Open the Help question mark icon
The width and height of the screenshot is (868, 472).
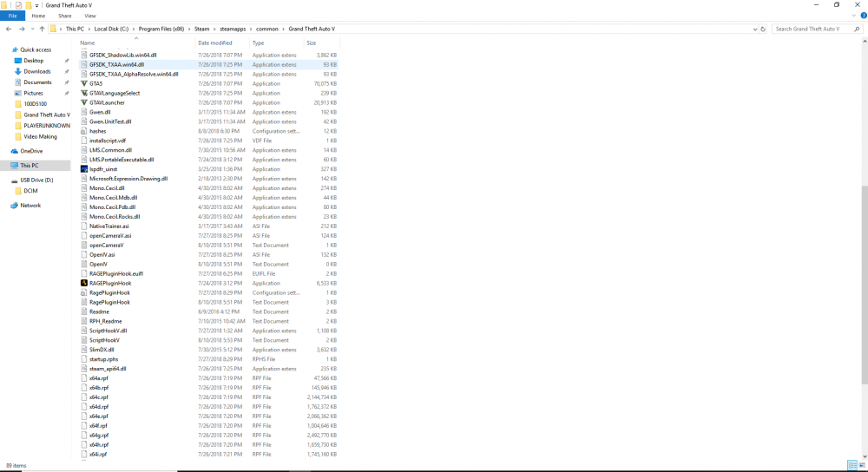pyautogui.click(x=864, y=16)
